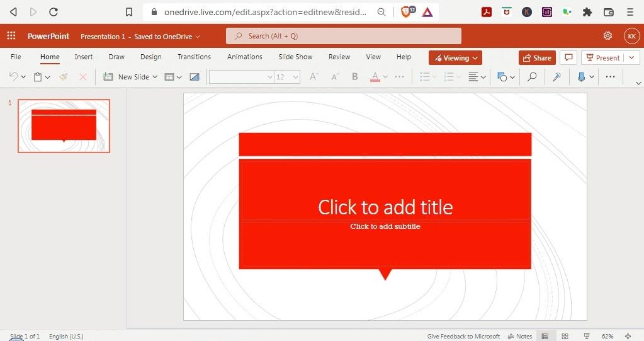Open more font options ellipsis

399,76
